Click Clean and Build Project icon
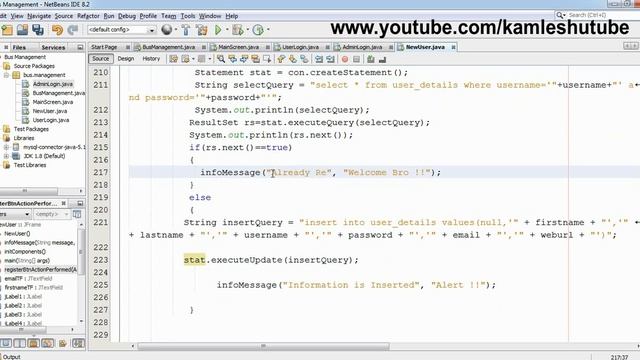The width and height of the screenshot is (640, 360). pyautogui.click(x=201, y=29)
